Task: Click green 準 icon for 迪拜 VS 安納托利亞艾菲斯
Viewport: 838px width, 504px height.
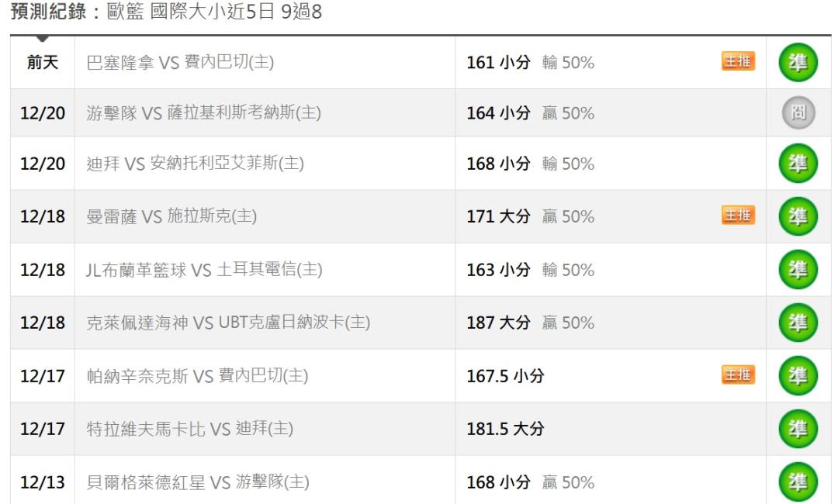Action: click(x=798, y=164)
